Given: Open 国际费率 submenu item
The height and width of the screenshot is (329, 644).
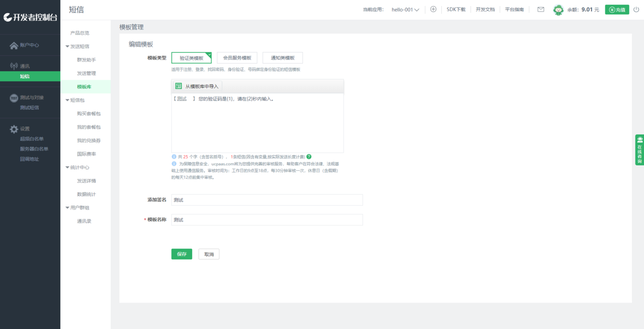Looking at the screenshot, I should tap(86, 154).
